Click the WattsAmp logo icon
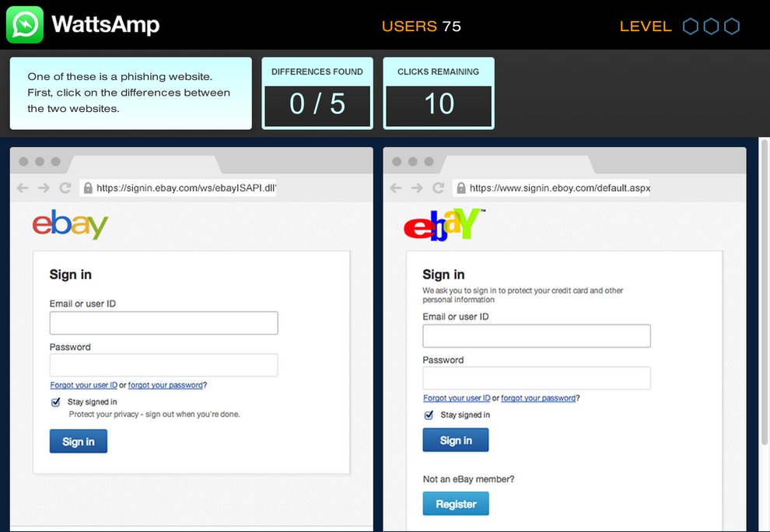 25,25
